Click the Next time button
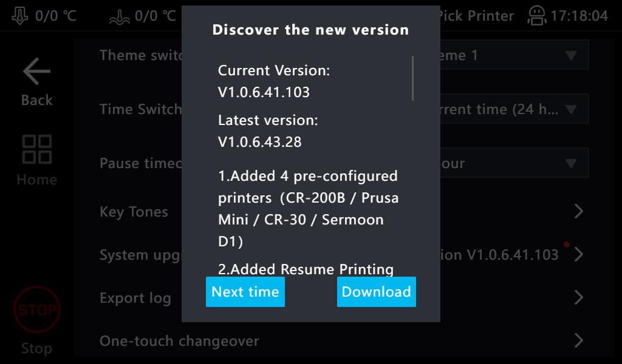Image resolution: width=622 pixels, height=364 pixels. click(245, 292)
